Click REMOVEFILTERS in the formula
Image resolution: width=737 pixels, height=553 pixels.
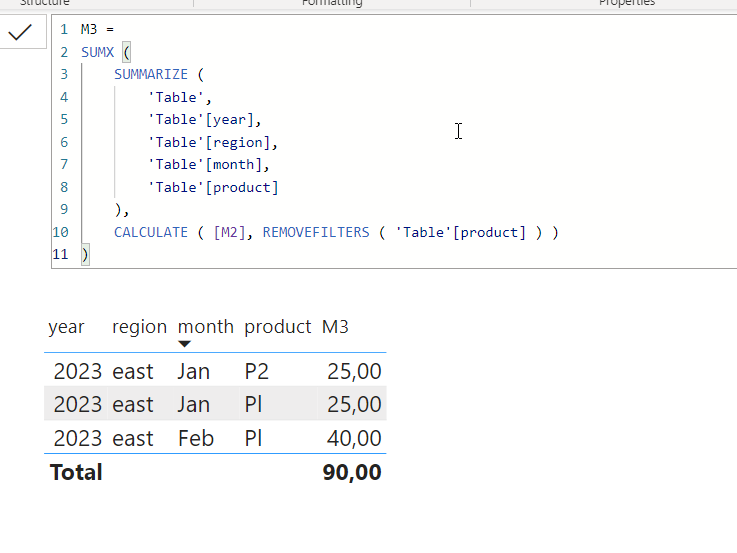pyautogui.click(x=316, y=232)
